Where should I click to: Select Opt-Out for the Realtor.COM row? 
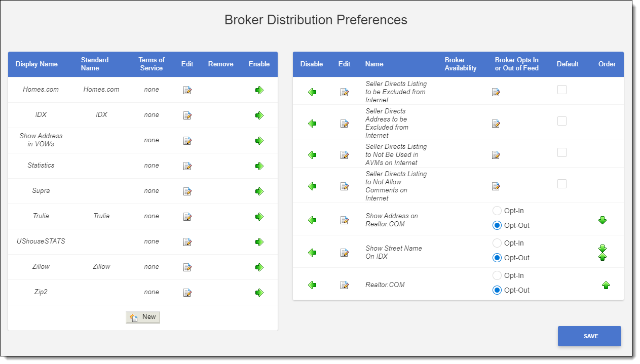tap(497, 290)
